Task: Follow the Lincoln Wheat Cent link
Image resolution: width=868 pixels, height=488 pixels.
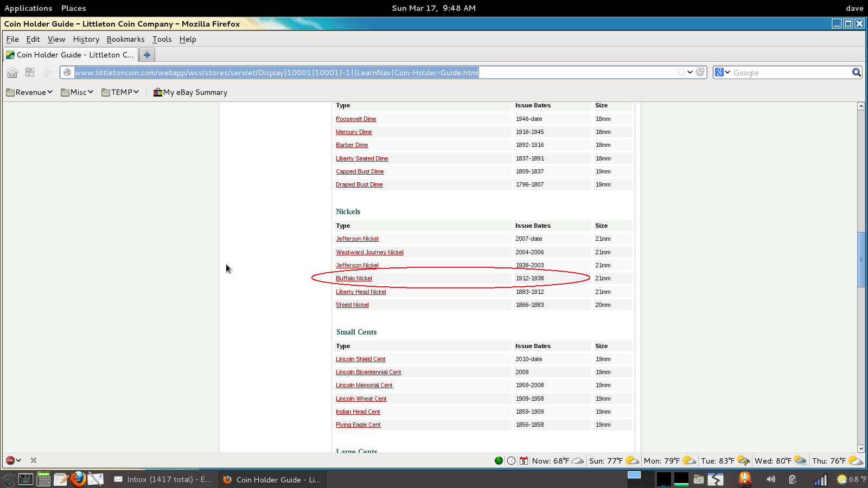Action: click(x=361, y=399)
